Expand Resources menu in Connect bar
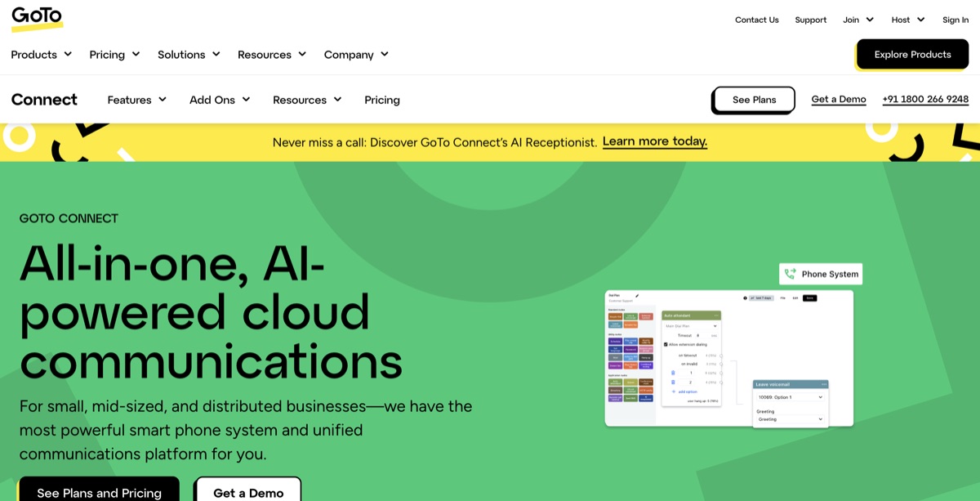Viewport: 980px width, 501px height. (307, 100)
